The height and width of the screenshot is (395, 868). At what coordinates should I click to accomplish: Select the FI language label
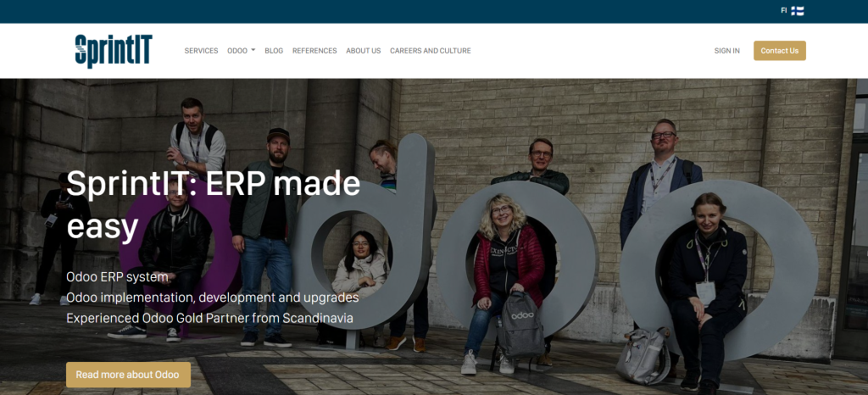point(784,10)
